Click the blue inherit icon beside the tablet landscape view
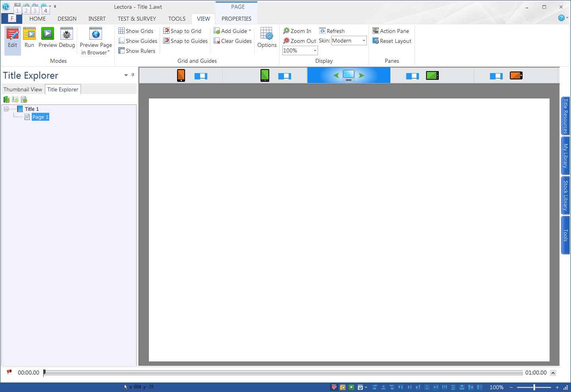Viewport: 571px width, 392px height. point(413,76)
